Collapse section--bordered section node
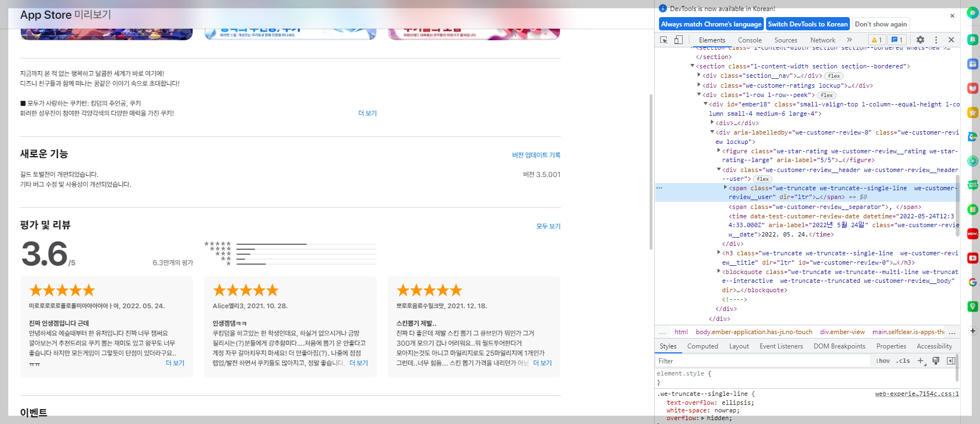 [693, 66]
